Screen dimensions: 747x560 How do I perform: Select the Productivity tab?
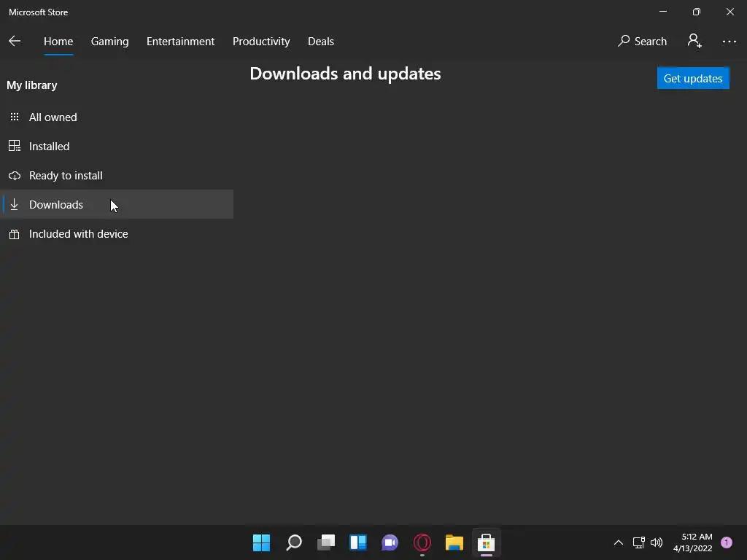[261, 42]
